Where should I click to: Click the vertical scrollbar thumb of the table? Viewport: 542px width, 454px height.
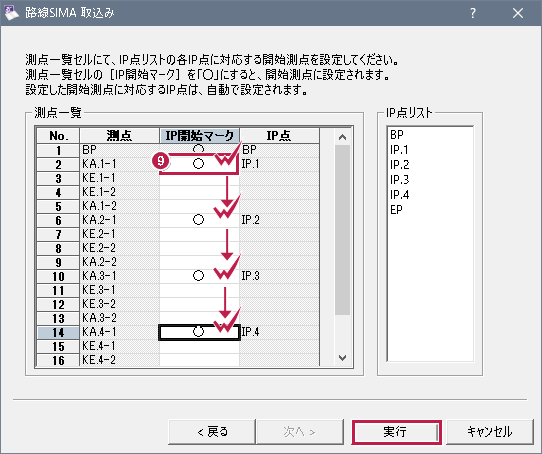343,230
